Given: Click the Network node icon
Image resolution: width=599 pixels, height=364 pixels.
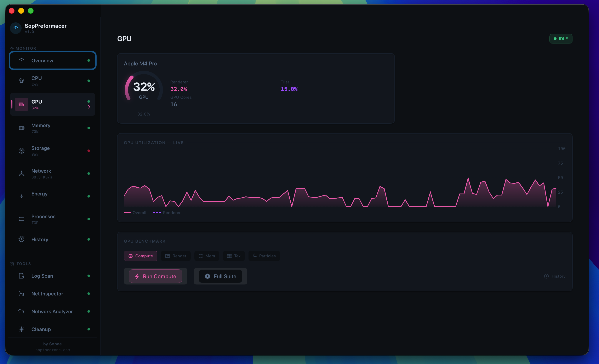Looking at the screenshot, I should (21, 173).
